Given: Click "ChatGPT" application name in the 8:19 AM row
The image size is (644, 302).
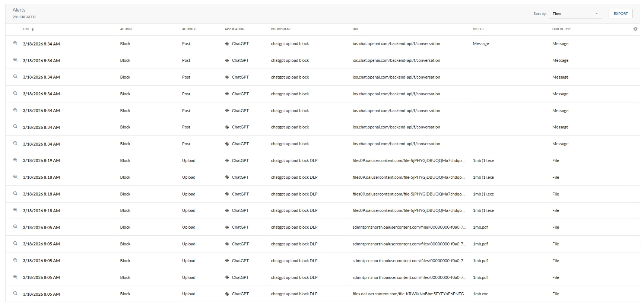Looking at the screenshot, I should click(240, 160).
